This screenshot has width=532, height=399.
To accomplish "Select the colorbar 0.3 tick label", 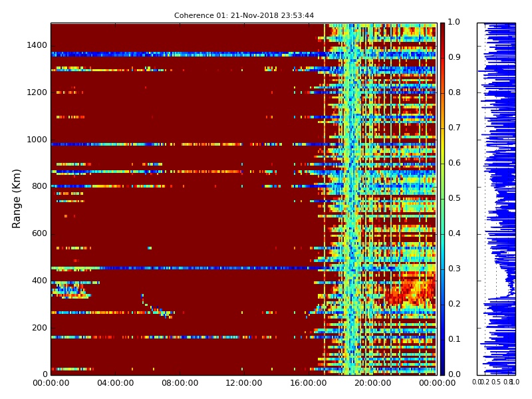I will click(454, 269).
